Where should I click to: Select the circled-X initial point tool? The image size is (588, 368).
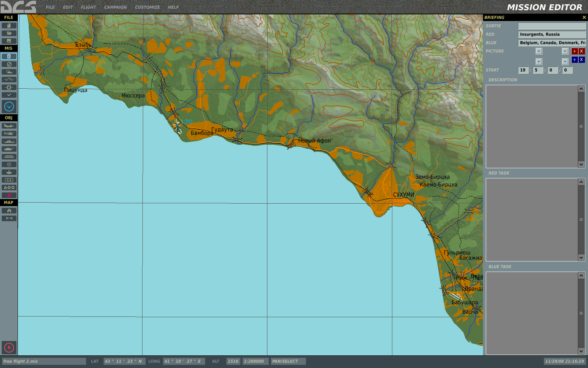9,164
